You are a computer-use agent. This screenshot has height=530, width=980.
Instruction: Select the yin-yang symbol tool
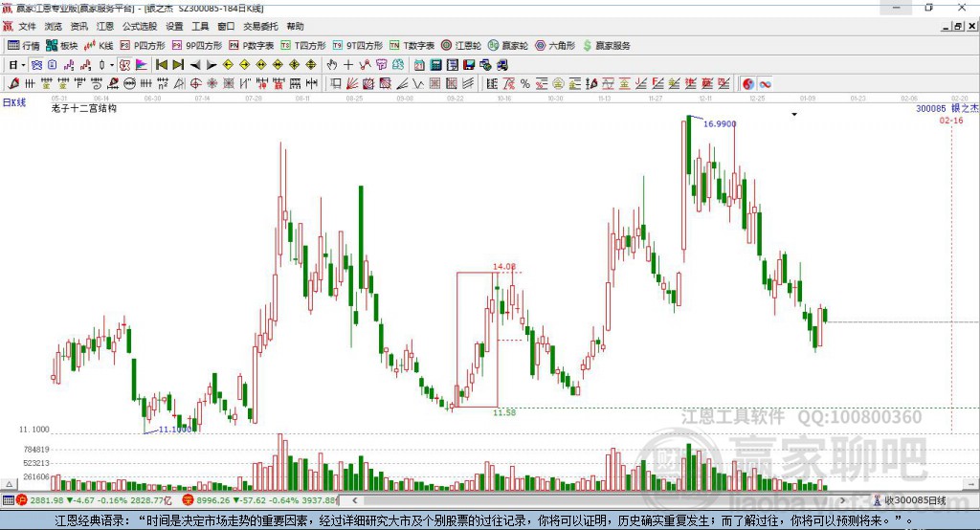[748, 84]
